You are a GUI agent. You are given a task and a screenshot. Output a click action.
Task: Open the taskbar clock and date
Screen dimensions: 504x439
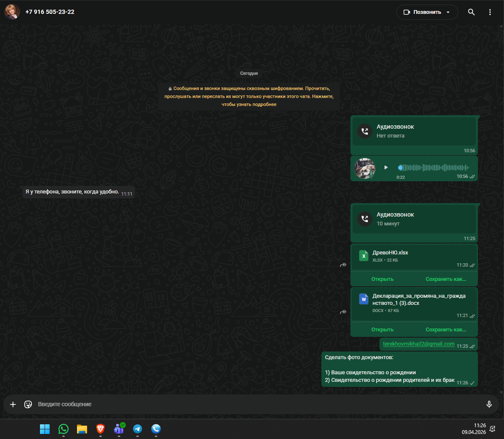(474, 429)
